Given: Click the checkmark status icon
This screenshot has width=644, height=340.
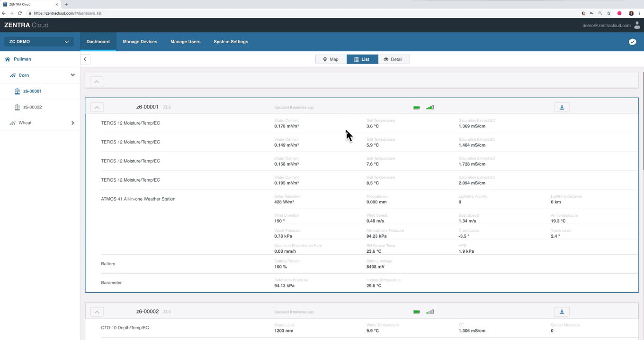Looking at the screenshot, I should click(x=632, y=42).
